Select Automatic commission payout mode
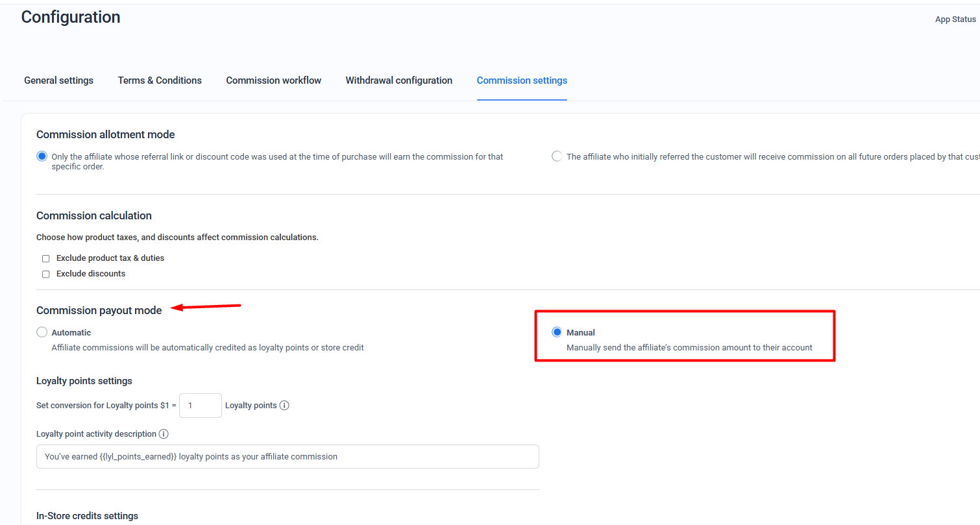Screen dimensions: 980x525 click(42, 332)
